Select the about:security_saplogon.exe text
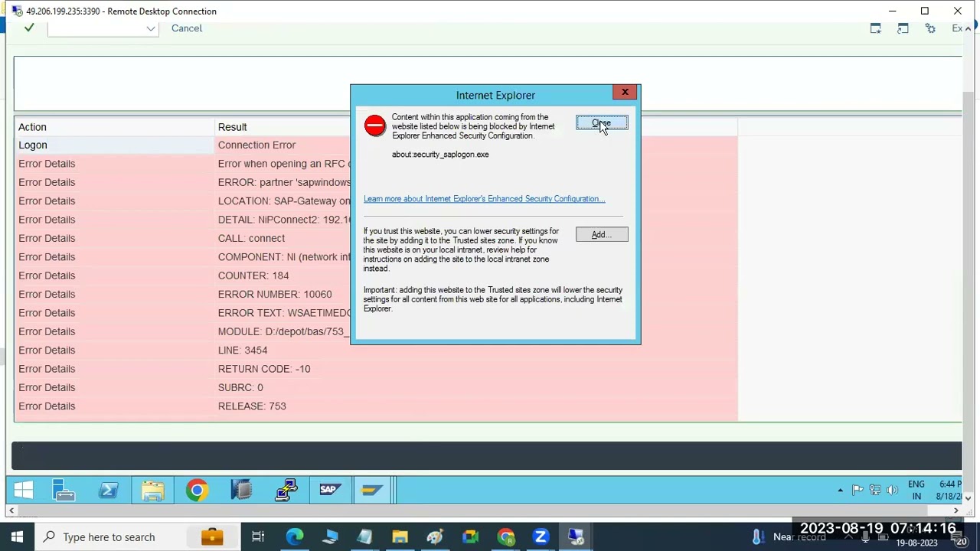Image resolution: width=980 pixels, height=551 pixels. [x=440, y=155]
